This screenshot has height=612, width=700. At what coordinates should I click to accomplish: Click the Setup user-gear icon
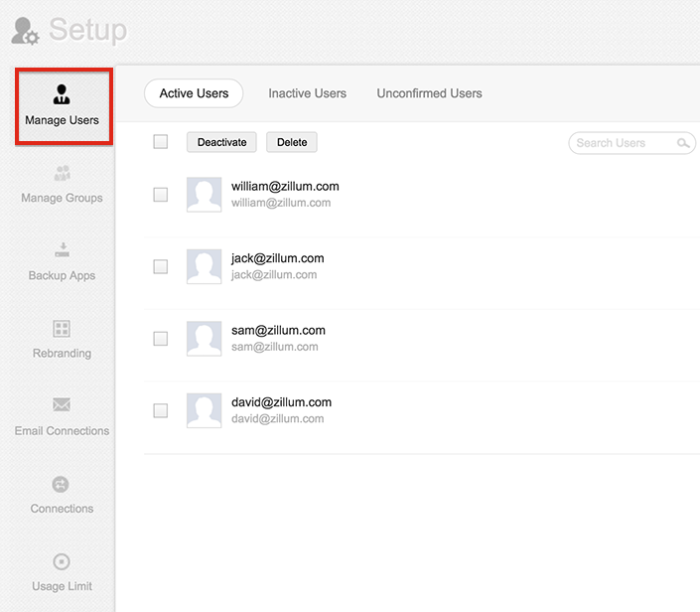pos(25,30)
